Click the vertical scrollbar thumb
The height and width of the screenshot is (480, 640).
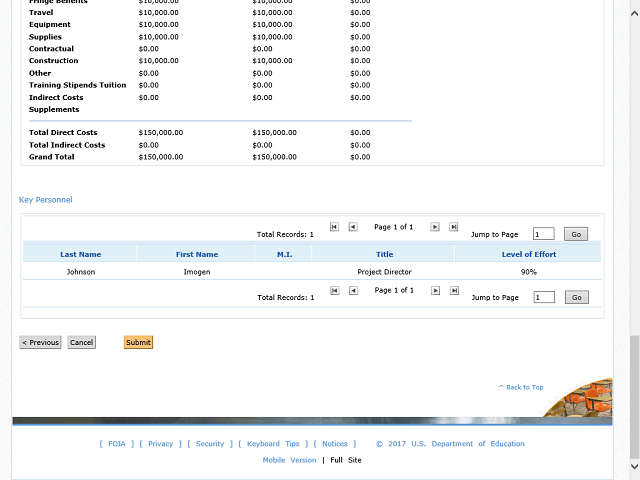pos(634,396)
